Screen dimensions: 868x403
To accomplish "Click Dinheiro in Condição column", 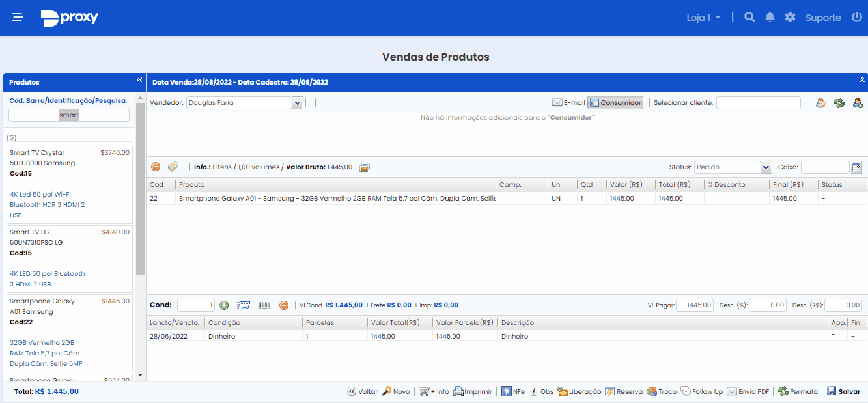I will pos(221,337).
